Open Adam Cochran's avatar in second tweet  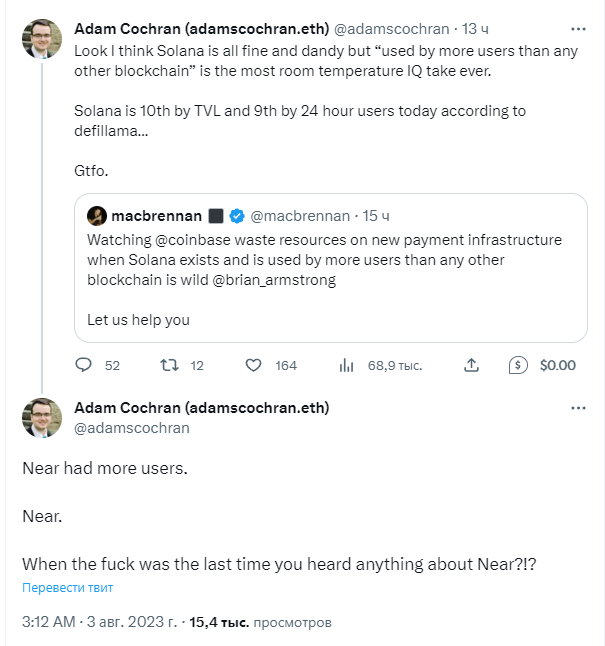click(42, 418)
